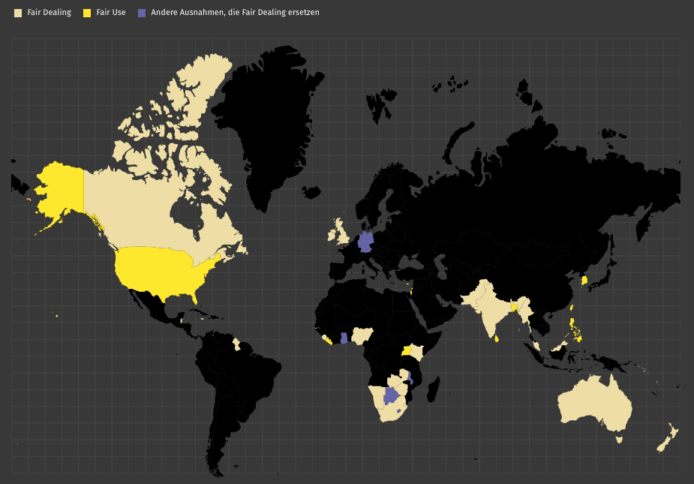
Task: Select purple Germany in Europe
Action: point(366,243)
